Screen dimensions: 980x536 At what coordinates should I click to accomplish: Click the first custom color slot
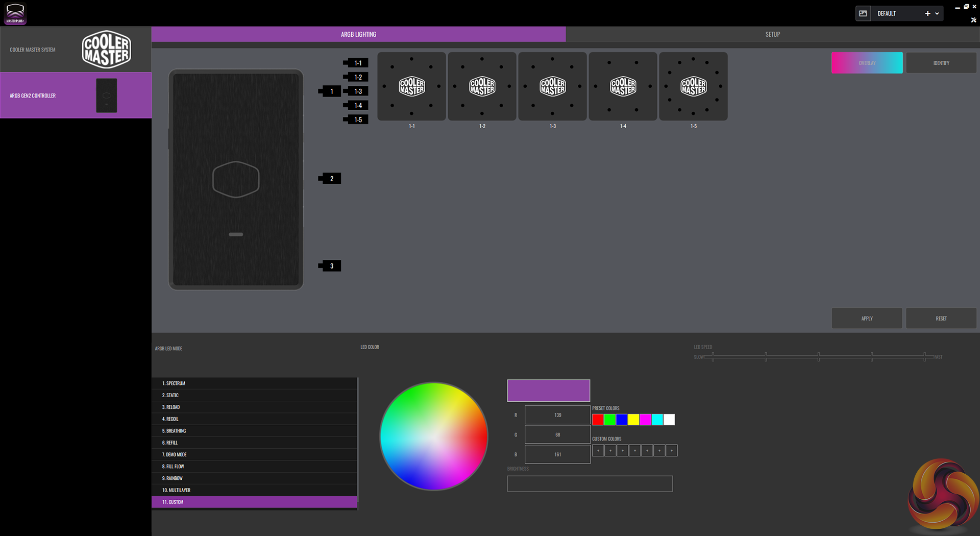click(x=598, y=450)
